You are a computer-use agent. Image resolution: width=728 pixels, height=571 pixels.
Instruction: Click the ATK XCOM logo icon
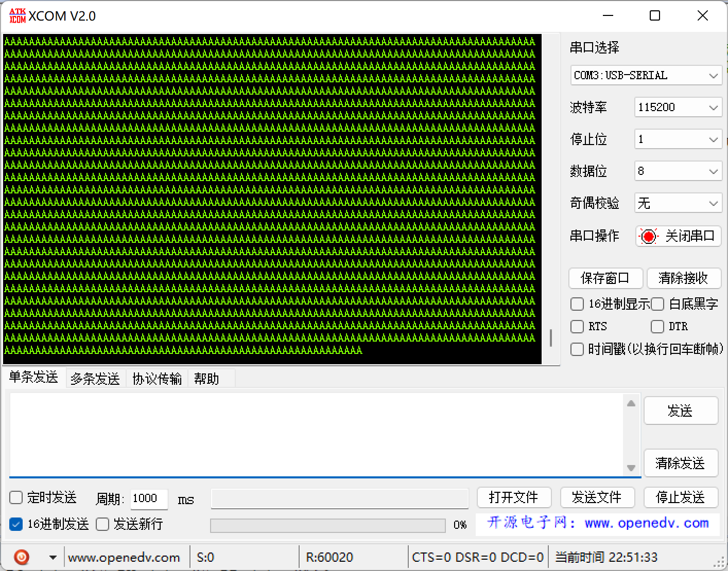pyautogui.click(x=17, y=15)
